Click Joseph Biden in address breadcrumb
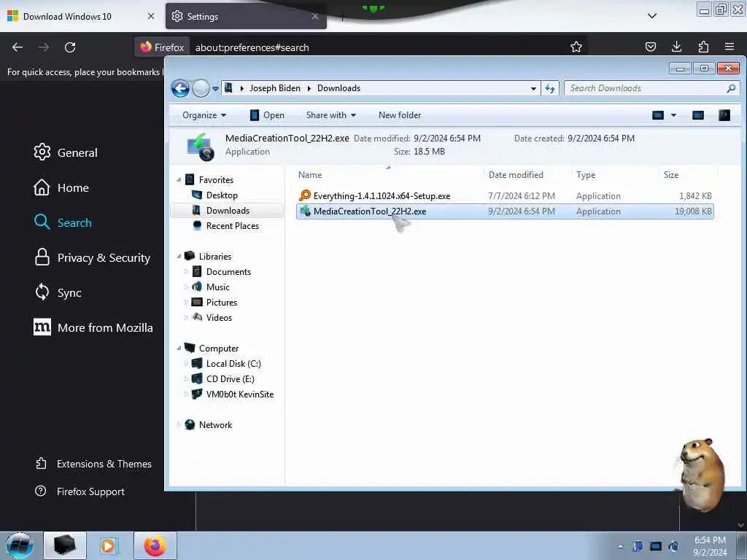The image size is (747, 560). pyautogui.click(x=275, y=88)
